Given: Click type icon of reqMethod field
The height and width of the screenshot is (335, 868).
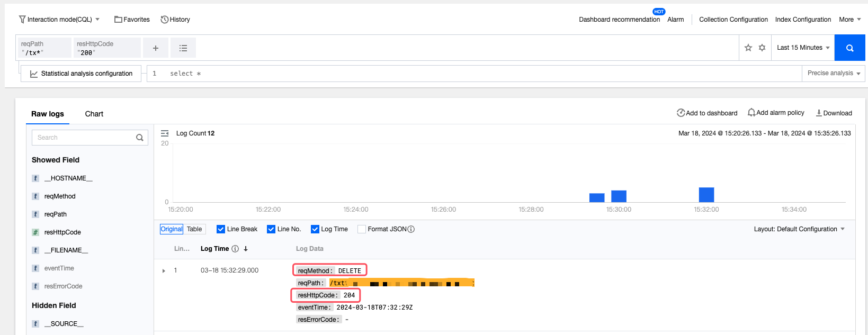Looking at the screenshot, I should pos(35,196).
